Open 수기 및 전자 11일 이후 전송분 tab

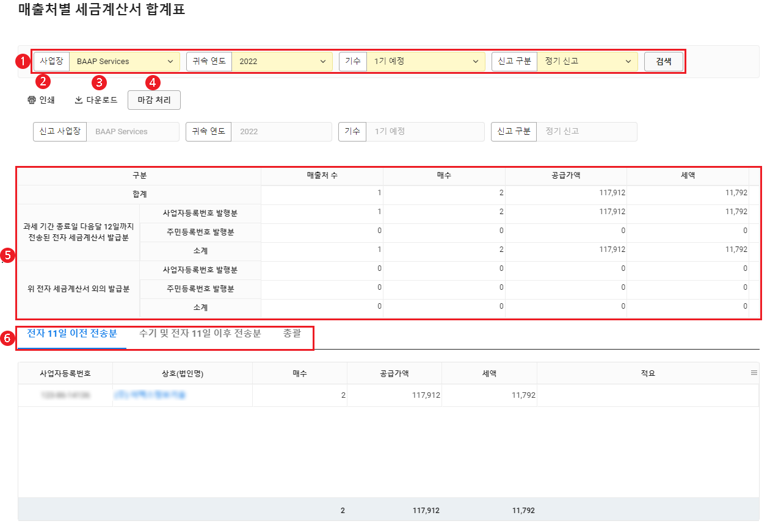(x=200, y=334)
